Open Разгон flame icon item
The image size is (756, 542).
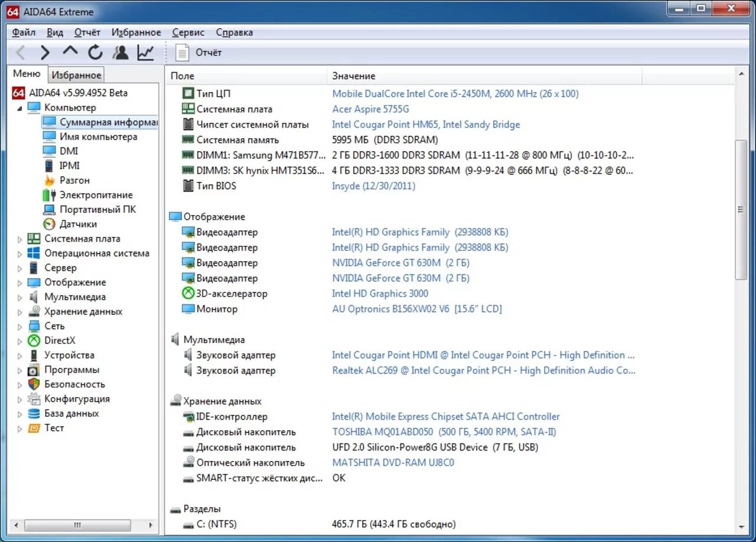pos(49,180)
